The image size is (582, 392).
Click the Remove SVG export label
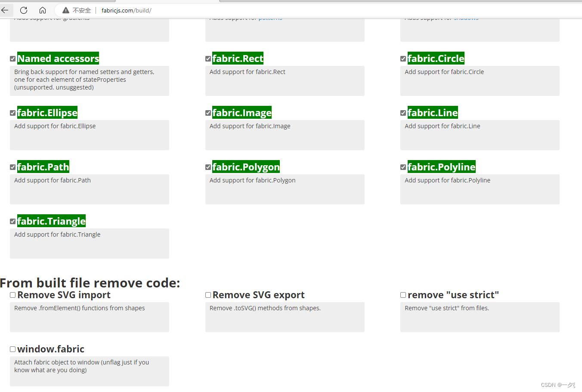click(x=259, y=295)
